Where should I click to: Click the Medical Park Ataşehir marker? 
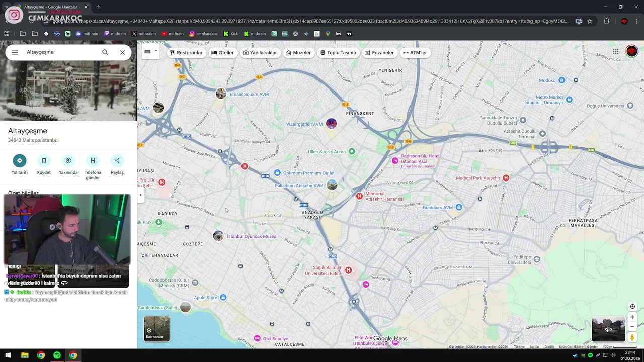(506, 178)
